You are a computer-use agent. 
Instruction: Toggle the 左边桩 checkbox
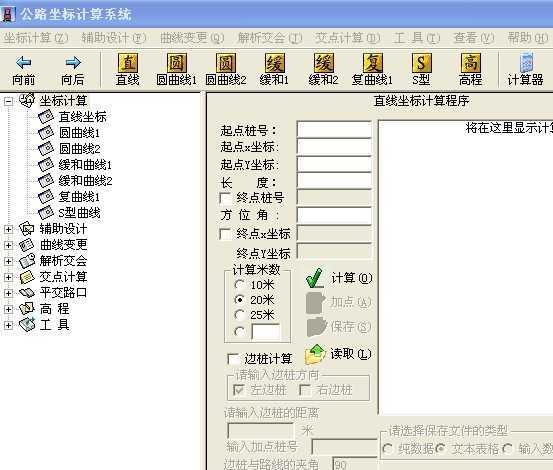[239, 390]
